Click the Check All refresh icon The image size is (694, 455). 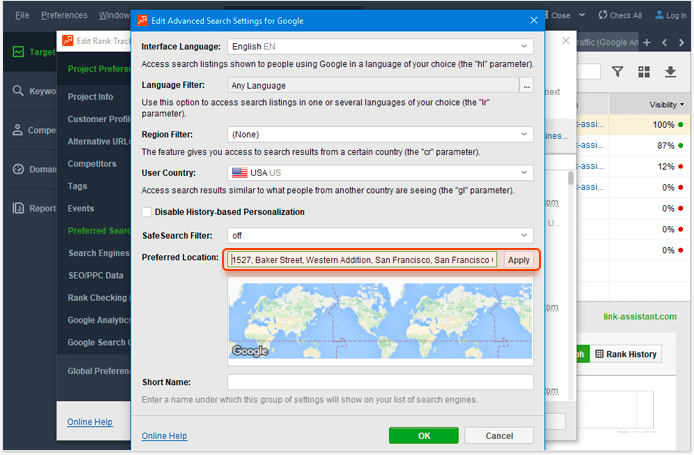pyautogui.click(x=602, y=15)
